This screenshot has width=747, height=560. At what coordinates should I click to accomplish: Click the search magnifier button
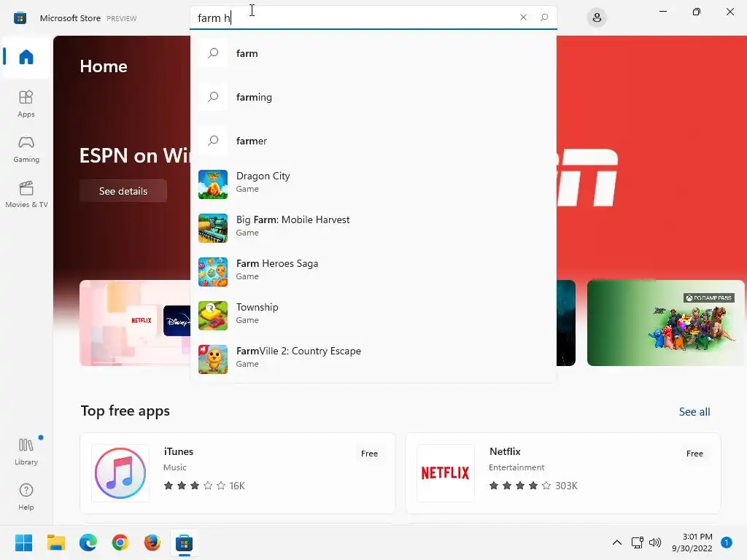tap(544, 17)
